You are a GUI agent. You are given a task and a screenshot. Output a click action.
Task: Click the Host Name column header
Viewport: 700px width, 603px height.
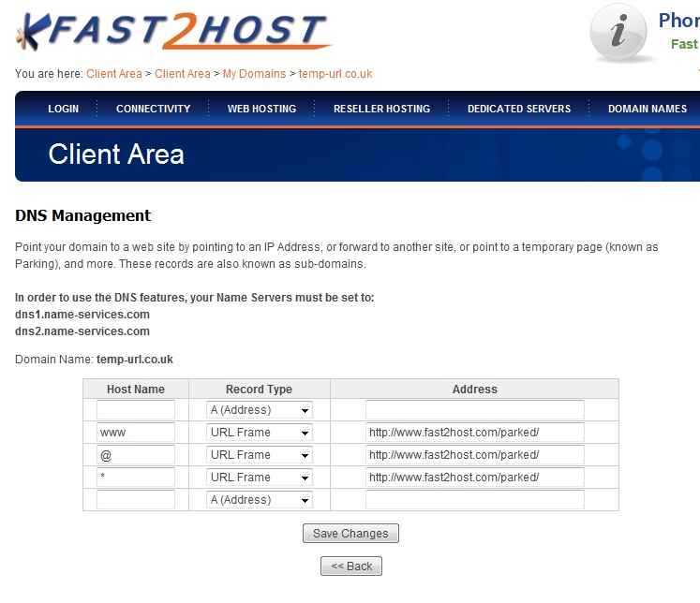[x=136, y=389]
